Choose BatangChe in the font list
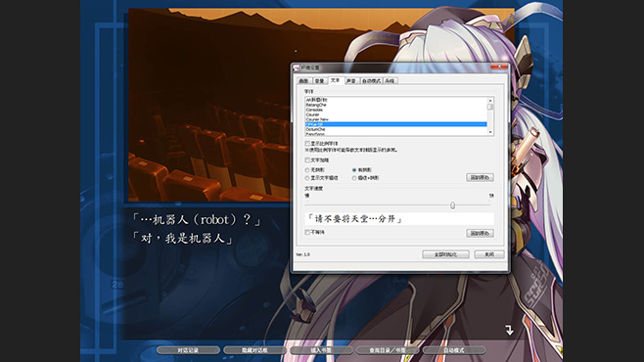 396,105
